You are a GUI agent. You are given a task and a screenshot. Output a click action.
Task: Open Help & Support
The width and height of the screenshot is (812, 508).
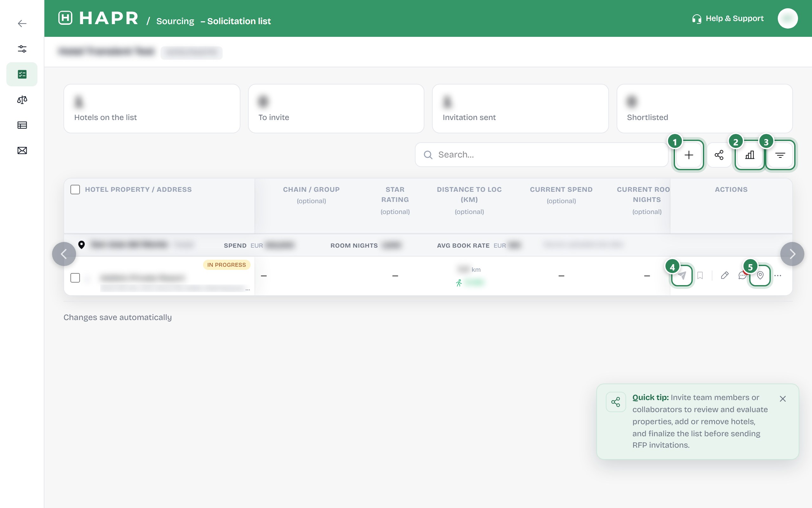(727, 18)
